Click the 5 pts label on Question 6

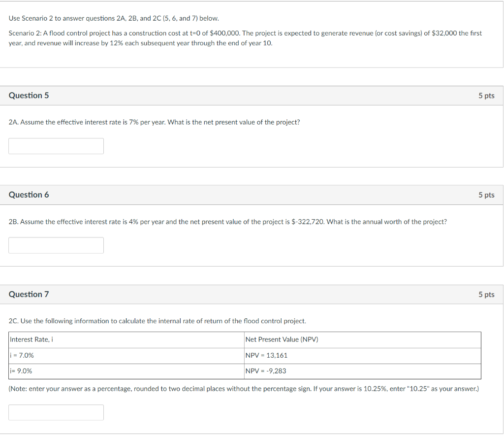tap(486, 195)
